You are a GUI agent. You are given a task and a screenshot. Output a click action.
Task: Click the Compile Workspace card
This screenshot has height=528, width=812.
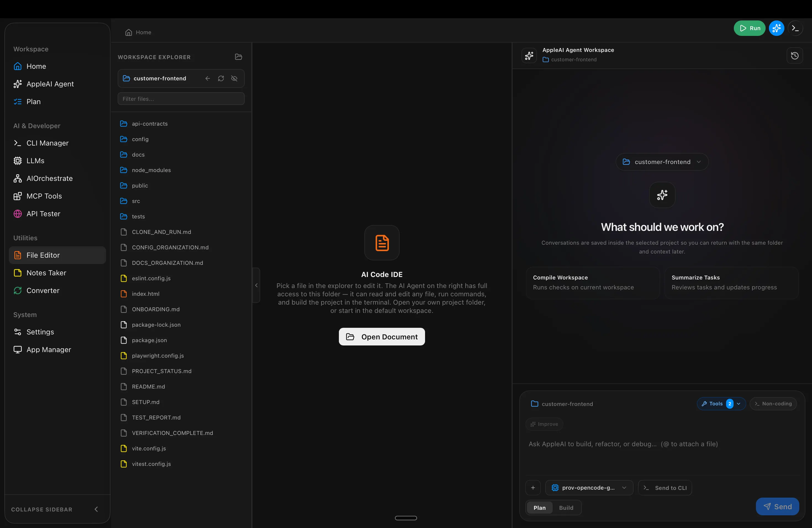tap(593, 283)
